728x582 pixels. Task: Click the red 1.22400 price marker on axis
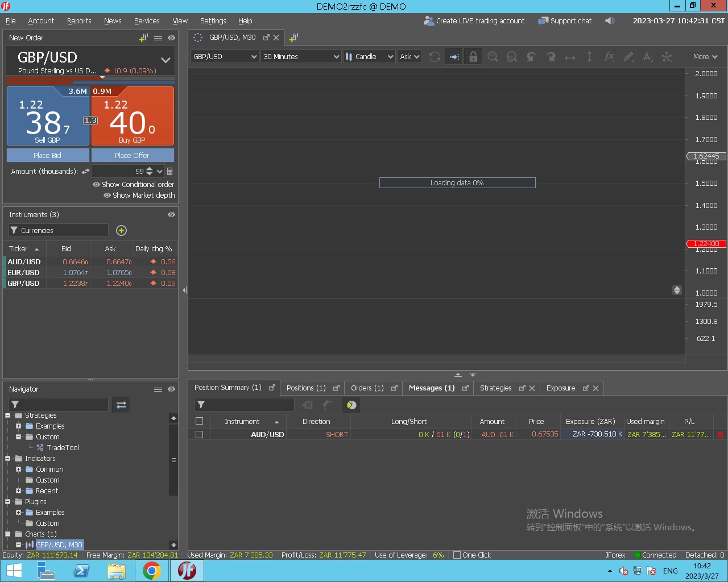706,244
